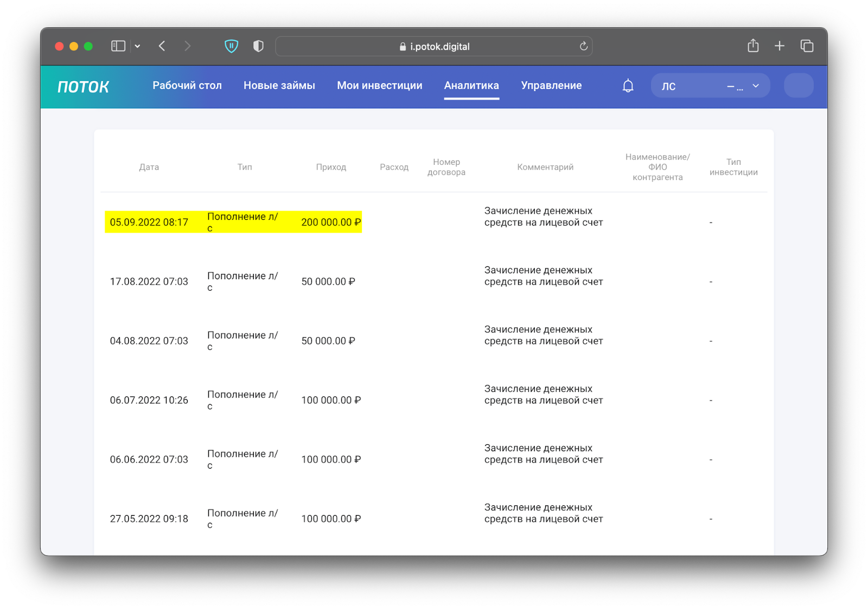Image resolution: width=868 pixels, height=609 pixels.
Task: Select the date 04.08.2022 07:03
Action: pos(149,341)
